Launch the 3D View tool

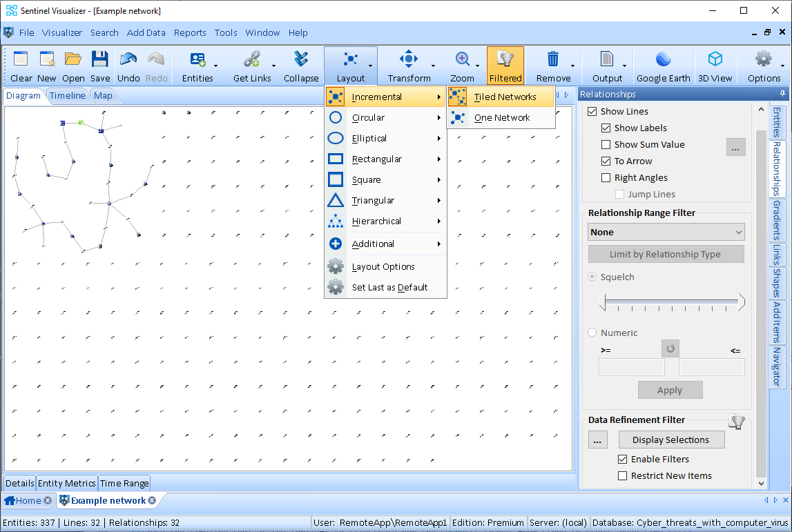point(715,59)
